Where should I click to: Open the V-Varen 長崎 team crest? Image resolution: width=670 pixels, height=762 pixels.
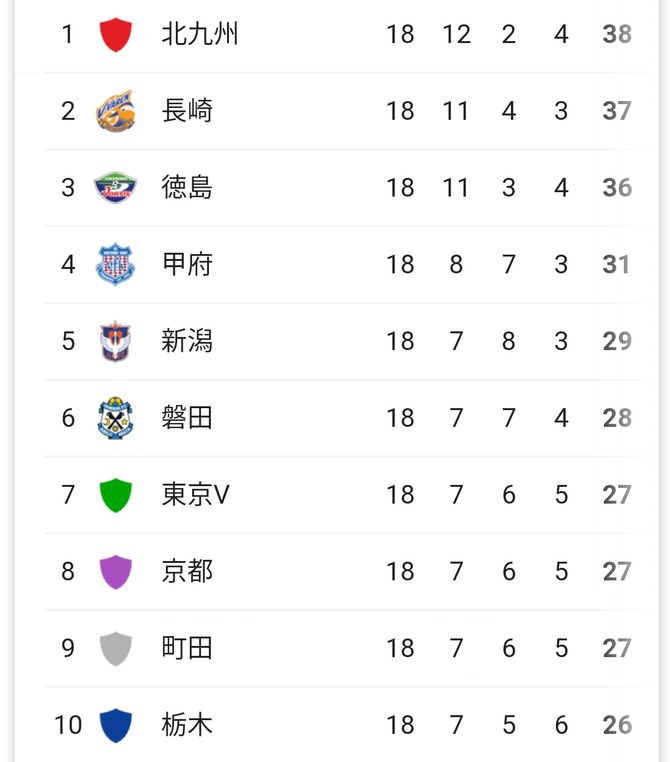(115, 111)
